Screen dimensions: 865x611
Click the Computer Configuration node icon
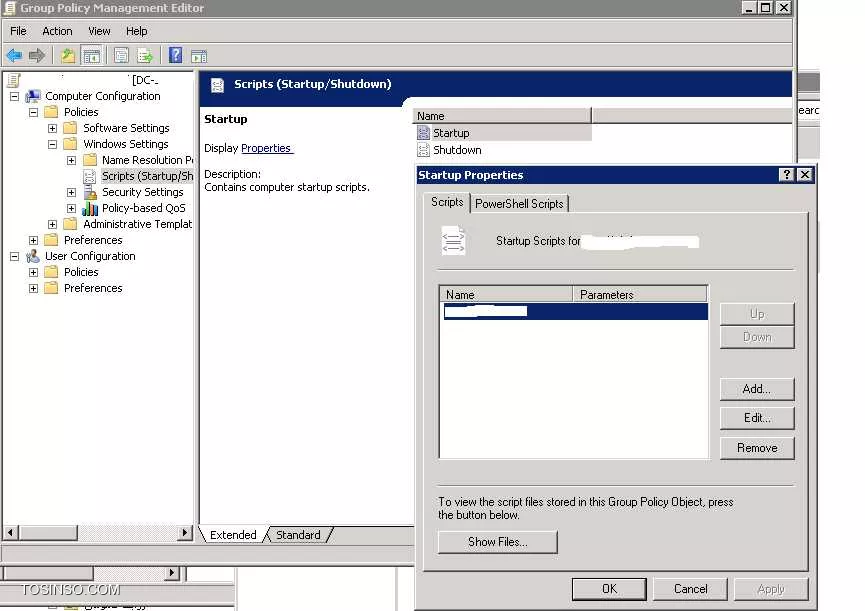tap(33, 97)
